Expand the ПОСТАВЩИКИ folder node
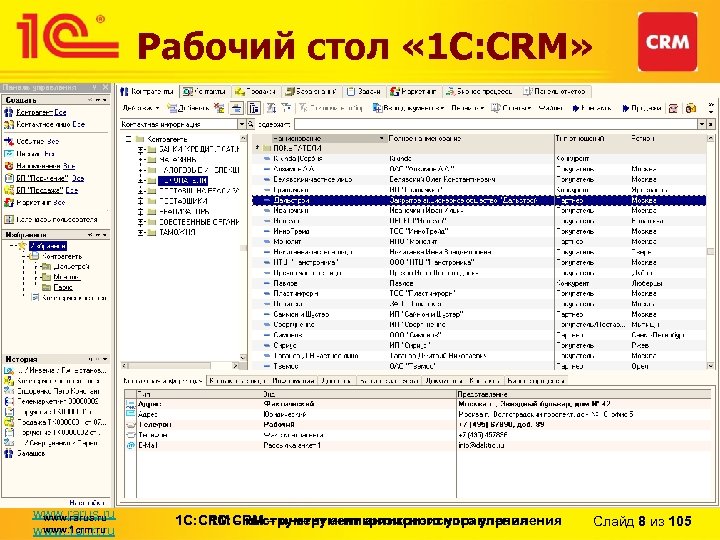Screen dimensions: 720x540 click(141, 201)
